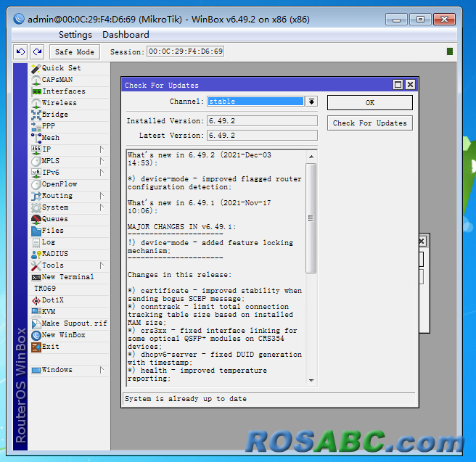Viewport: 476px width, 462px height.
Task: Click the Exit door icon
Action: click(36, 347)
